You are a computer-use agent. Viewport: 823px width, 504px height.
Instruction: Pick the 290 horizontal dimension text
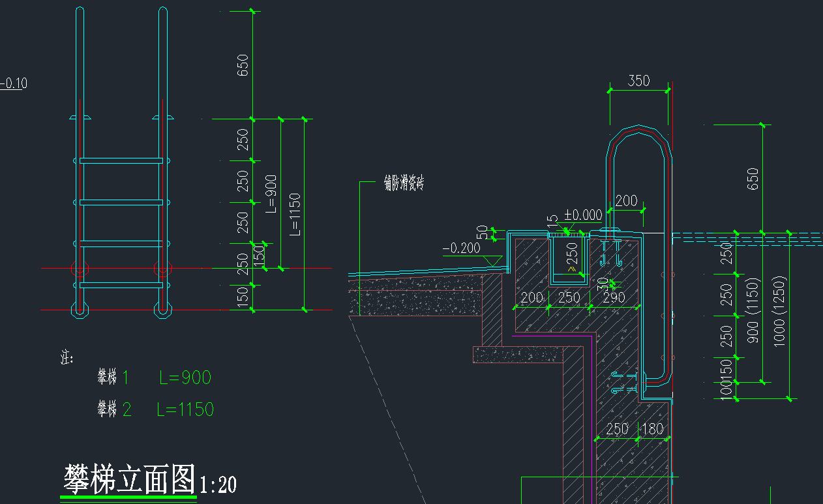click(613, 297)
